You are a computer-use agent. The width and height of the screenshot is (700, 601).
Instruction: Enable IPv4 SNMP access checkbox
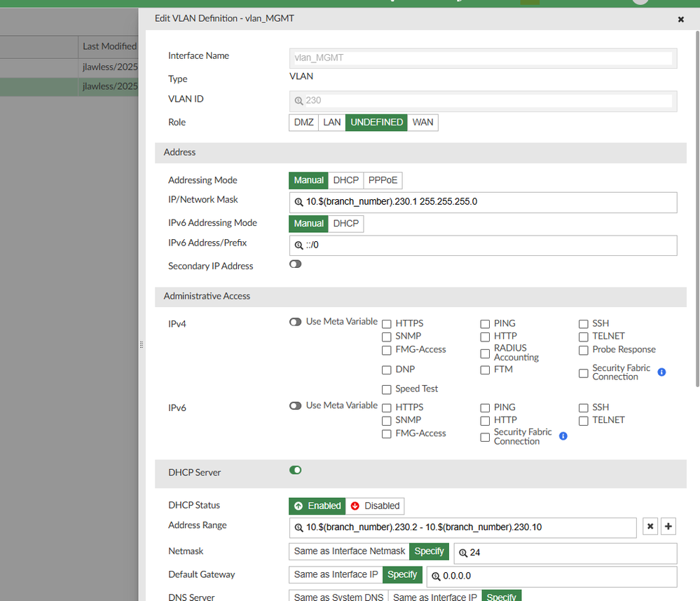387,337
